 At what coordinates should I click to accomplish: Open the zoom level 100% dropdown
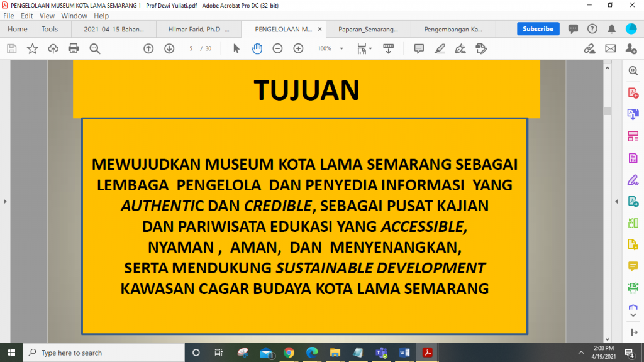(331, 48)
